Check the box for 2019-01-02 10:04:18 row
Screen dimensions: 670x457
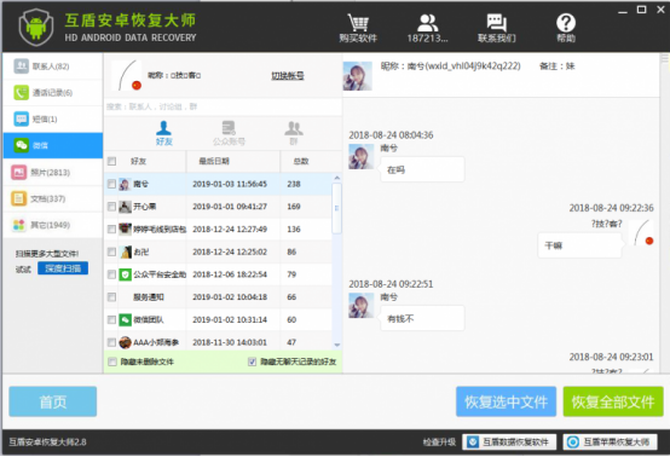pos(112,297)
